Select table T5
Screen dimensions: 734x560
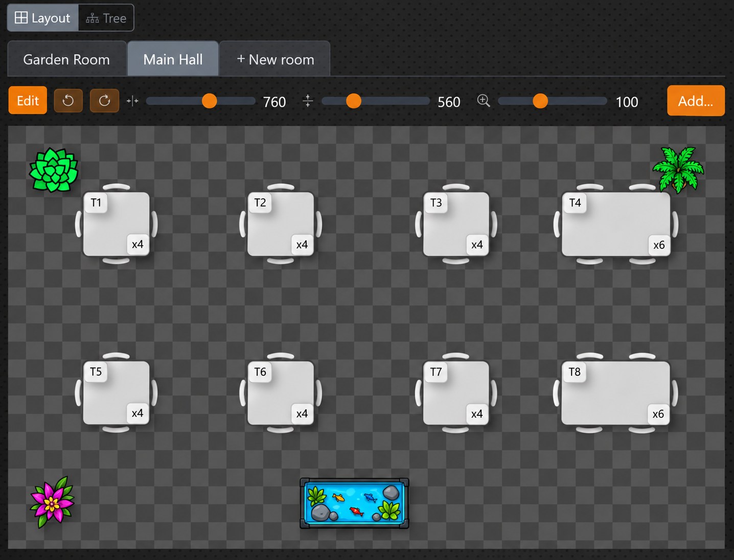coord(117,393)
